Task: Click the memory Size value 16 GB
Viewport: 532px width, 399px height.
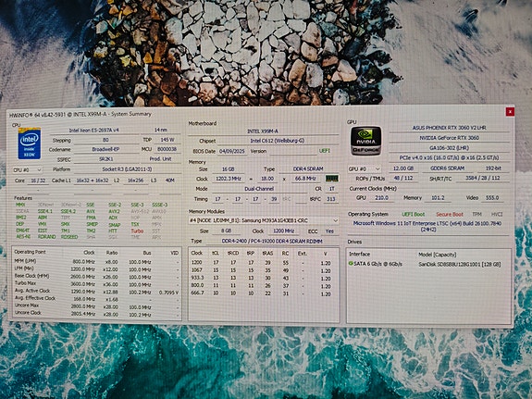Action: [x=229, y=168]
